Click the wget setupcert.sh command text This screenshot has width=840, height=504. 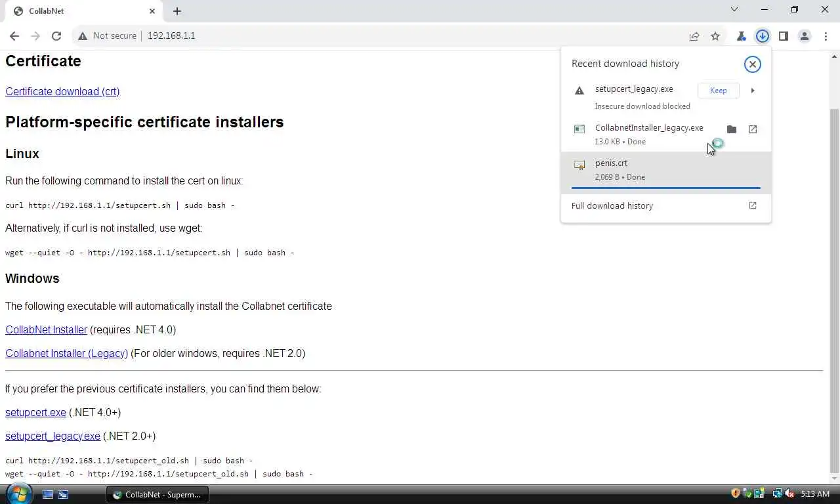150,253
